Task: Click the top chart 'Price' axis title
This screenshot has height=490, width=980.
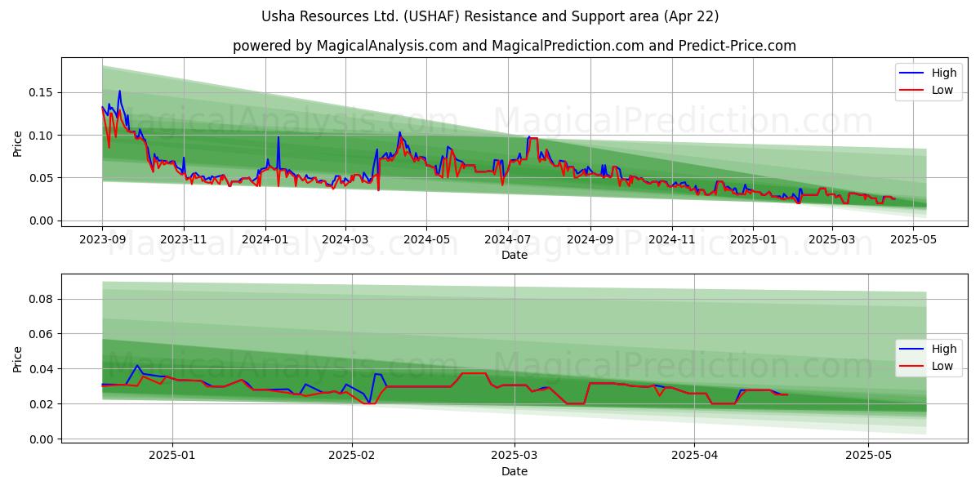Action: pos(18,144)
